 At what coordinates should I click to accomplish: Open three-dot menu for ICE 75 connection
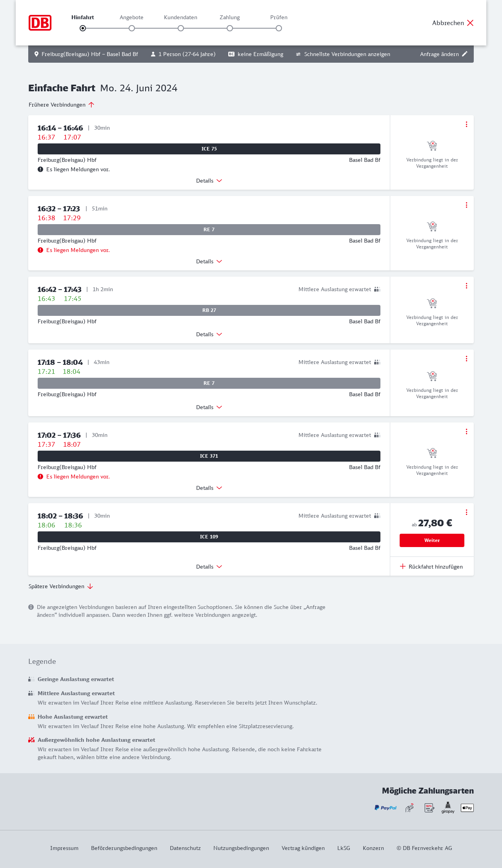pyautogui.click(x=466, y=124)
